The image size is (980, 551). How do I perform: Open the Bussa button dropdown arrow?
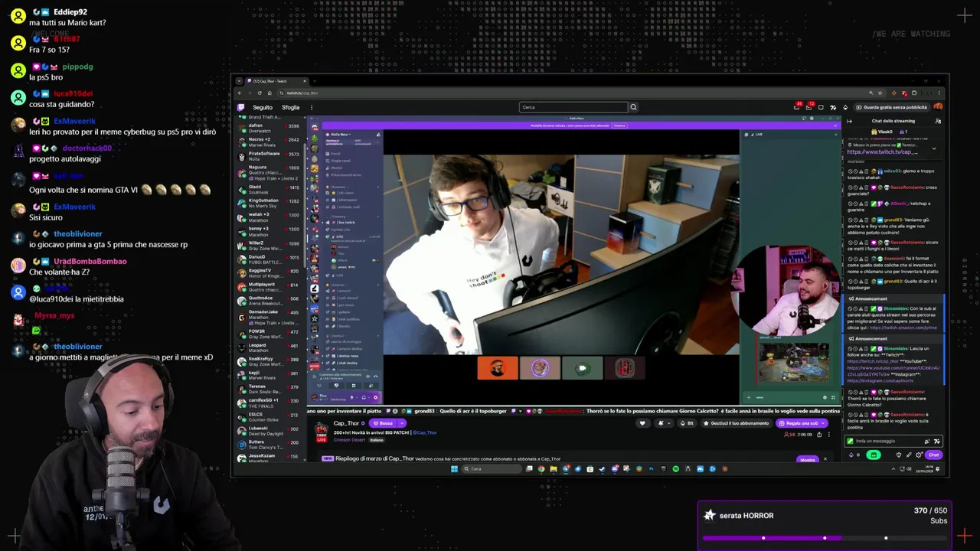pos(402,423)
